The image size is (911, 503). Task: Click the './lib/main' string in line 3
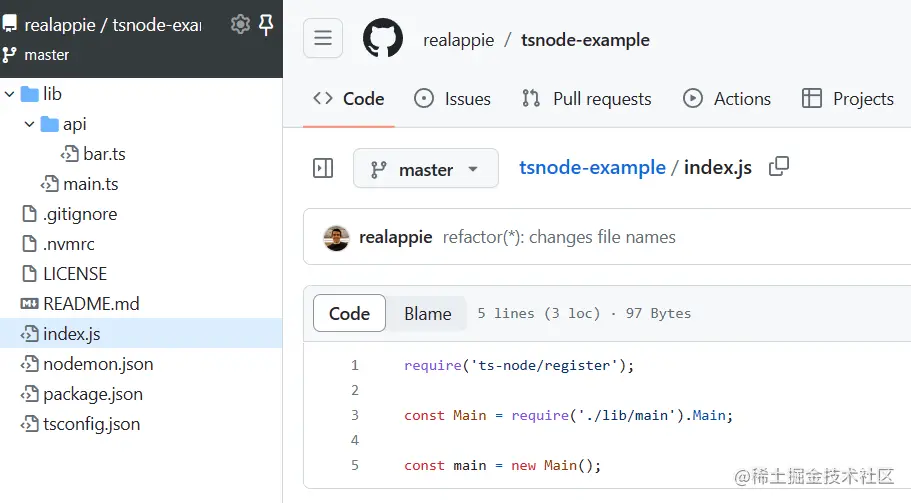626,415
